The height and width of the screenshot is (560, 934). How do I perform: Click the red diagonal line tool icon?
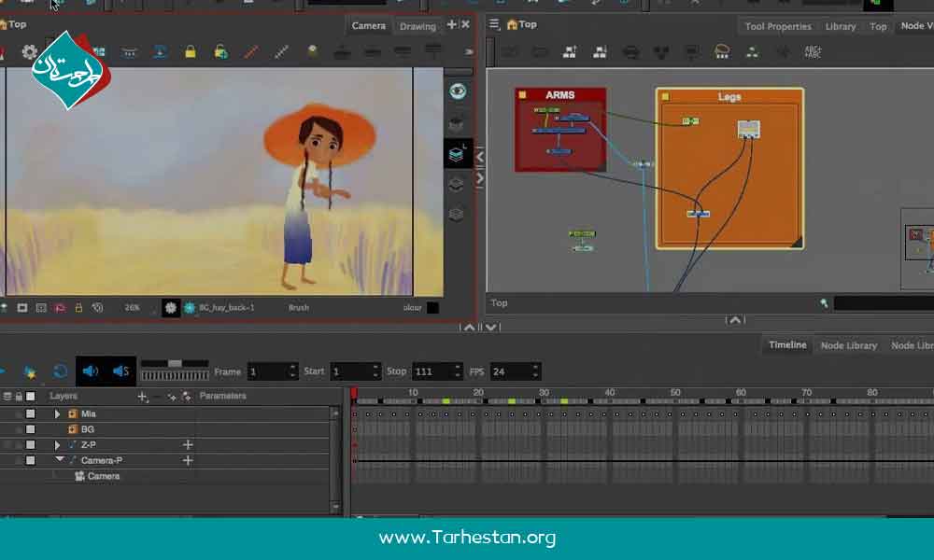pos(251,52)
